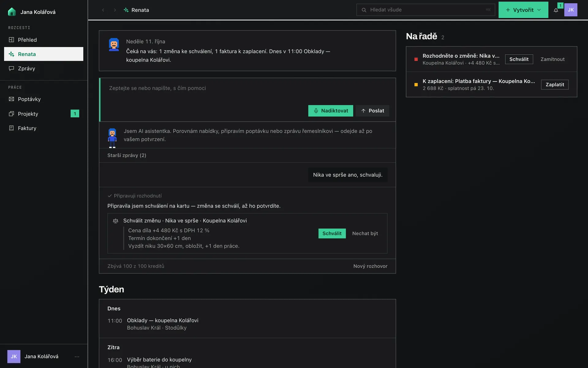This screenshot has height=368, width=588.
Task: Click the Poslat button
Action: coord(372,111)
